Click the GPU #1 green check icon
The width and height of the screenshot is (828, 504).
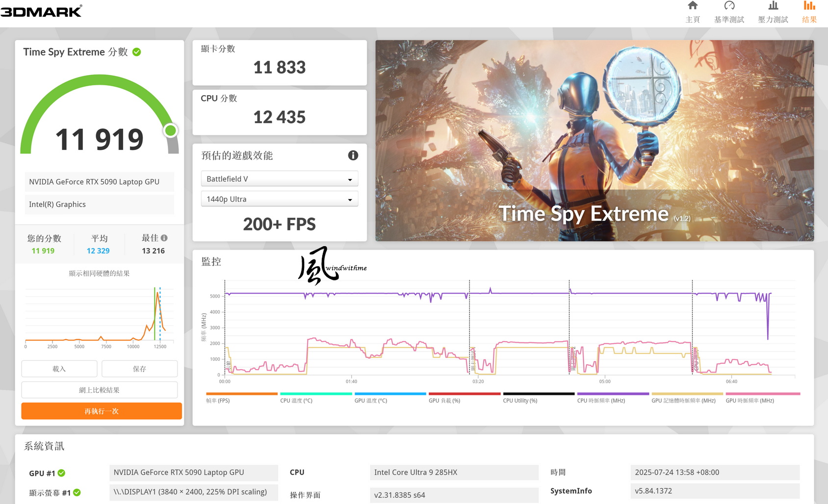point(61,473)
